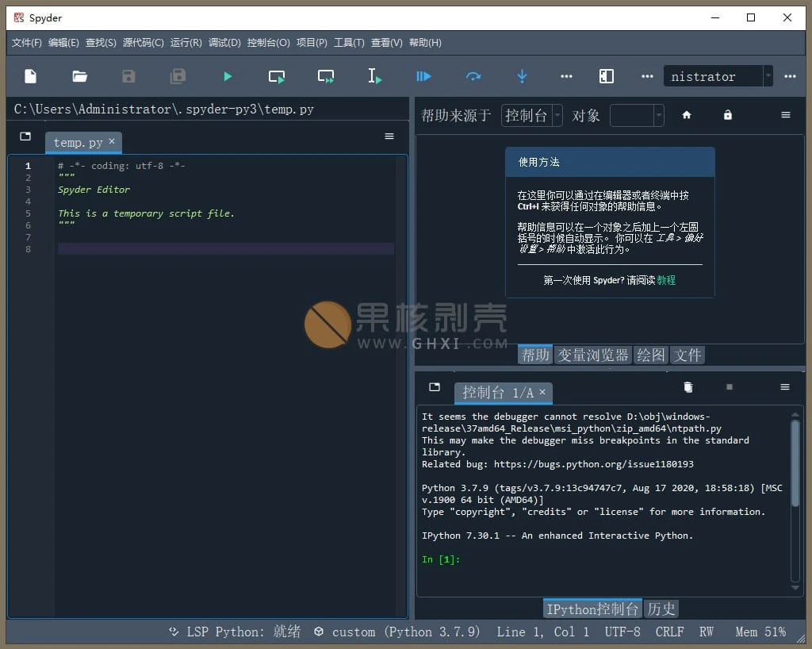Run file with green play button

click(x=228, y=77)
